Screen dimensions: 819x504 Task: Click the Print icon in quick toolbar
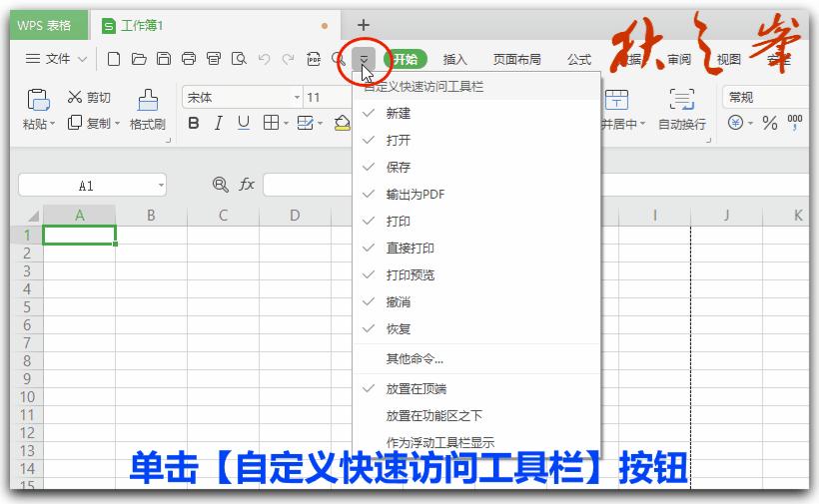(189, 59)
